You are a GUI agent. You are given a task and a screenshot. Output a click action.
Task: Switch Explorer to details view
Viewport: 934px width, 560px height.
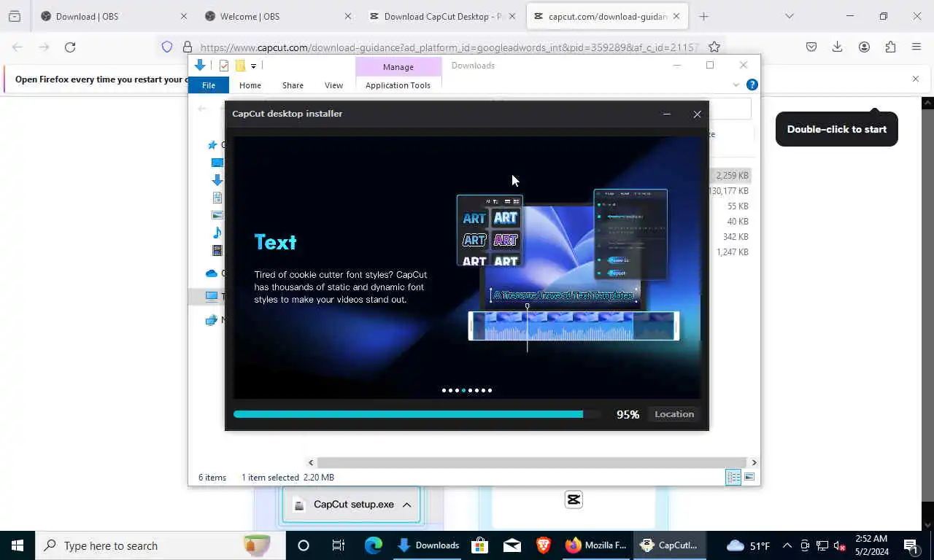tap(733, 477)
